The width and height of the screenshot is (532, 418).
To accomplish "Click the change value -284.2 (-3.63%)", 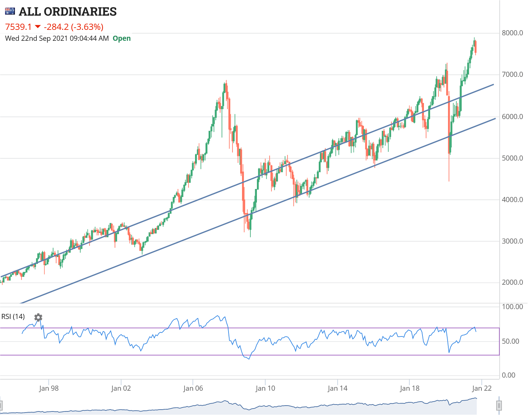I will pyautogui.click(x=74, y=27).
